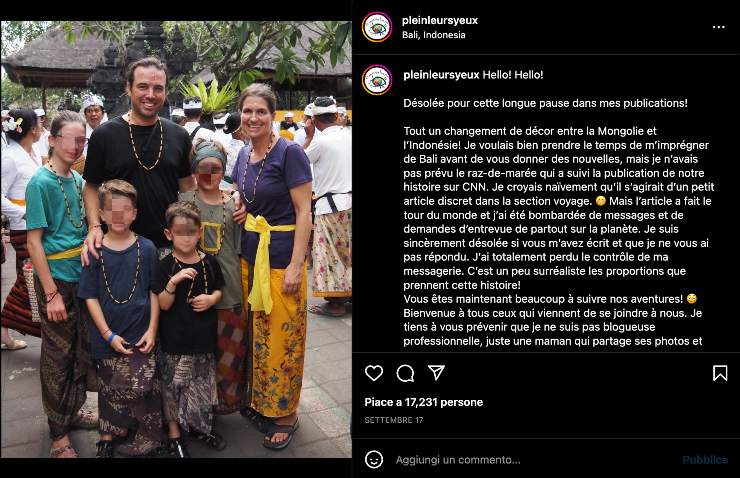Open emoji picker in comment box
Screen dimensions: 740x478
(374, 459)
